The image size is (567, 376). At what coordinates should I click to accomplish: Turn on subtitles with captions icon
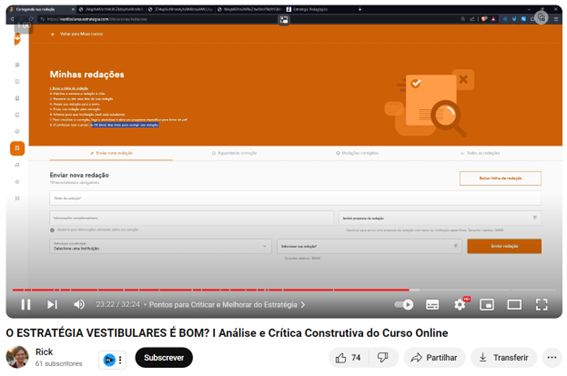pos(432,305)
